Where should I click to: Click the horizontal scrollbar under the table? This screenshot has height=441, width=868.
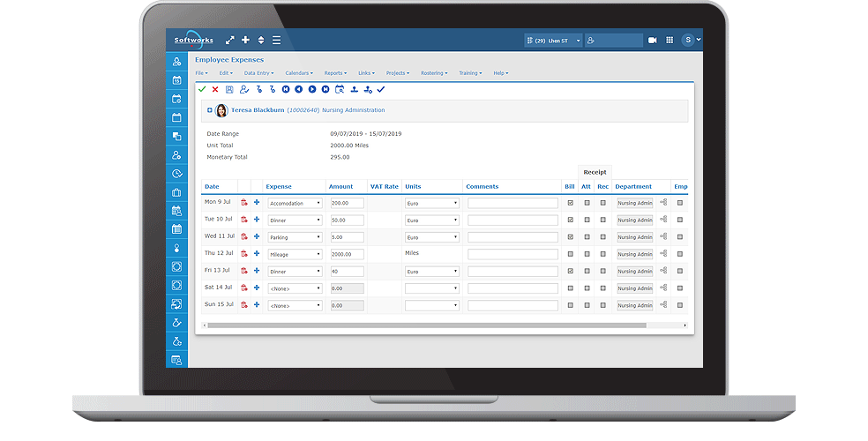point(427,325)
